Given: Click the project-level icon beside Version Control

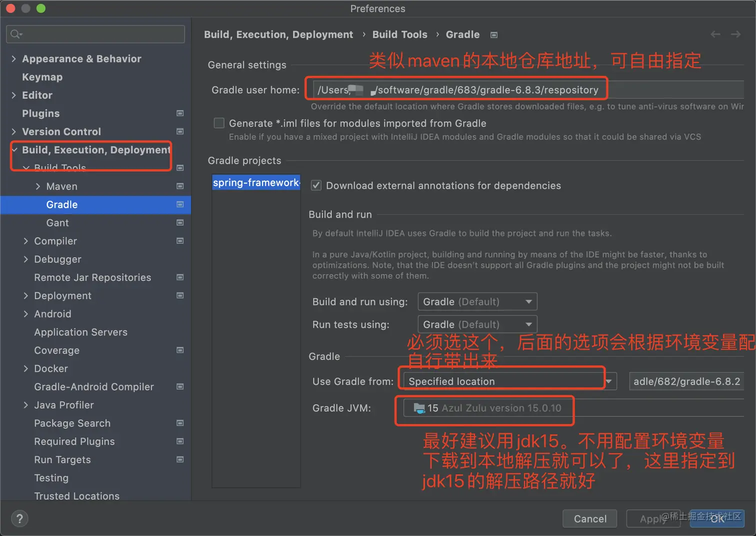Looking at the screenshot, I should (180, 132).
